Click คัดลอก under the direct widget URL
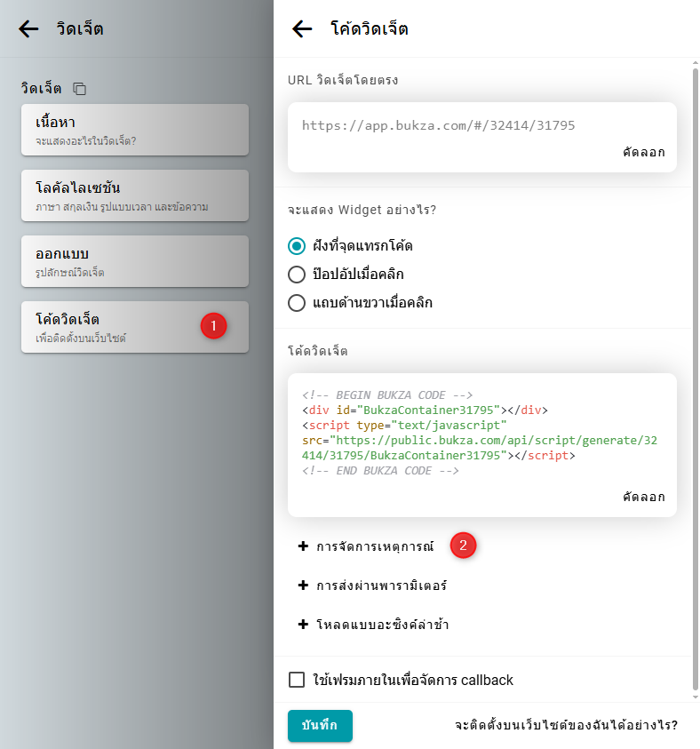The width and height of the screenshot is (700, 749). click(x=643, y=152)
